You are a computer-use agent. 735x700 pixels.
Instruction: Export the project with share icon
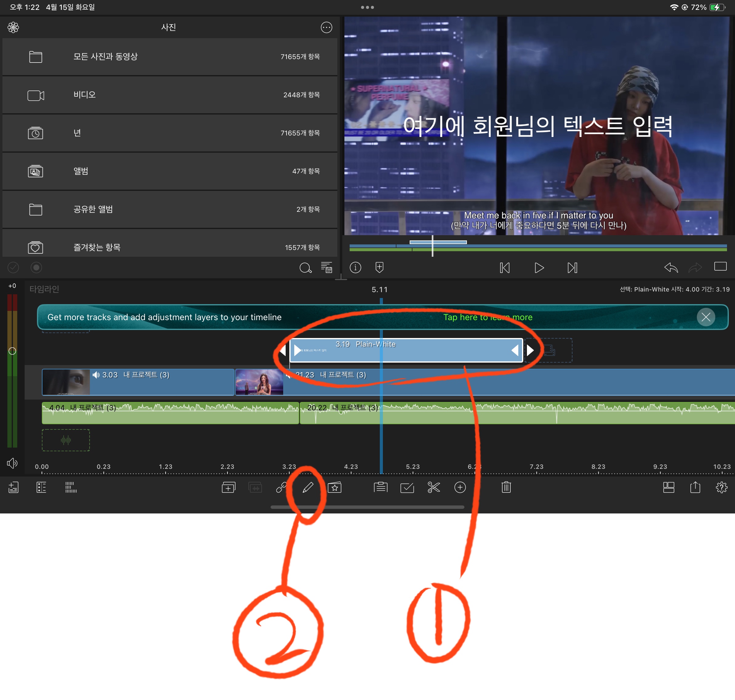click(x=695, y=487)
